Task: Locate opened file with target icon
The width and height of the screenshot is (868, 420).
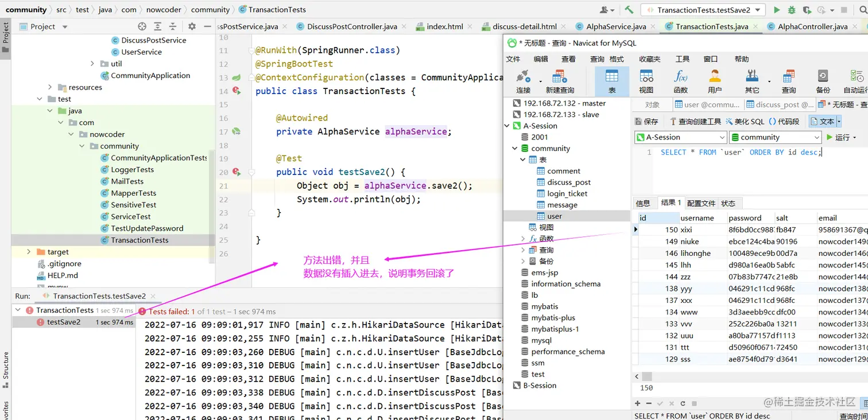Action: [x=142, y=26]
